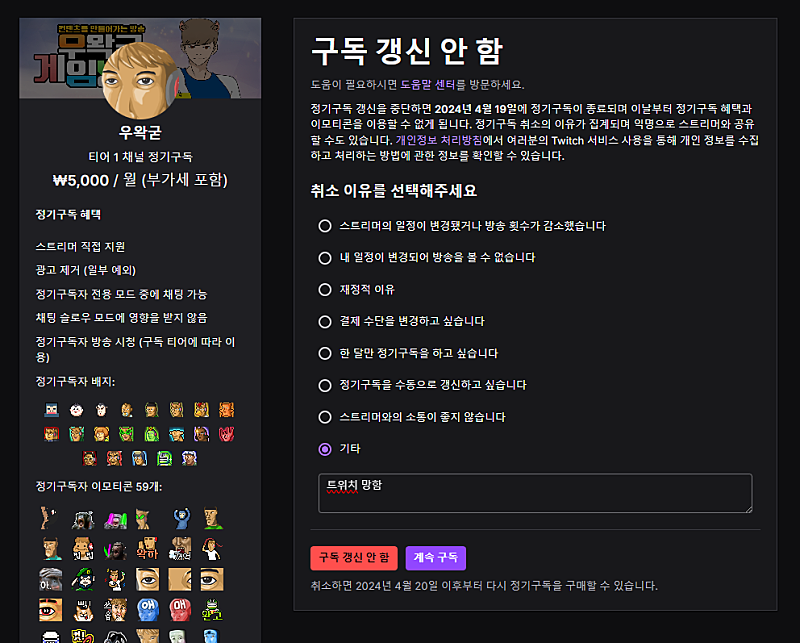Click the purple '계속 구독' button
Screen dimensions: 800x643
pyautogui.click(x=436, y=558)
